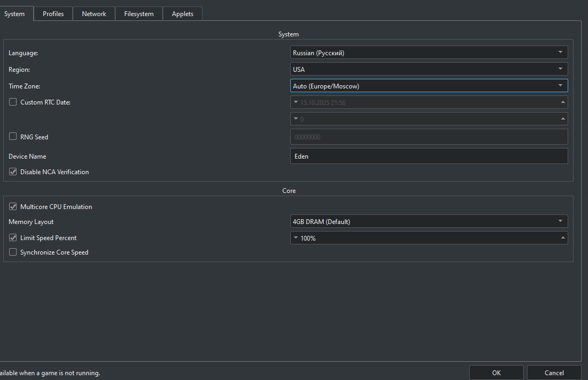The width and height of the screenshot is (588, 380).
Task: Click the Custom RTC date up arrow
Action: click(x=563, y=102)
